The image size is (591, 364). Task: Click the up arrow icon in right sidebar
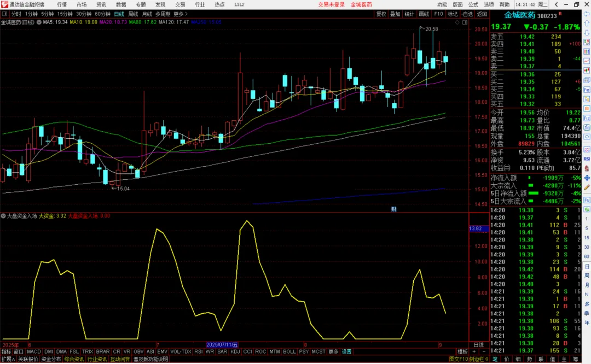pyautogui.click(x=587, y=24)
